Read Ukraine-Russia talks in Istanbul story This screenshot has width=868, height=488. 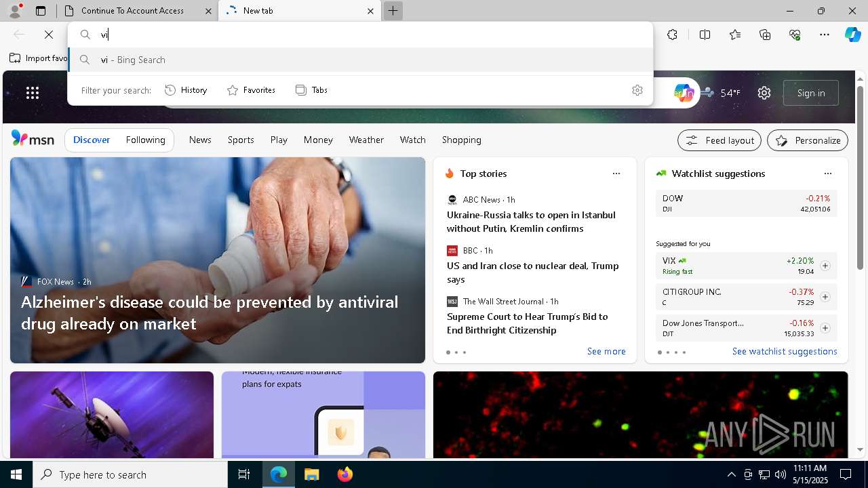click(x=531, y=222)
